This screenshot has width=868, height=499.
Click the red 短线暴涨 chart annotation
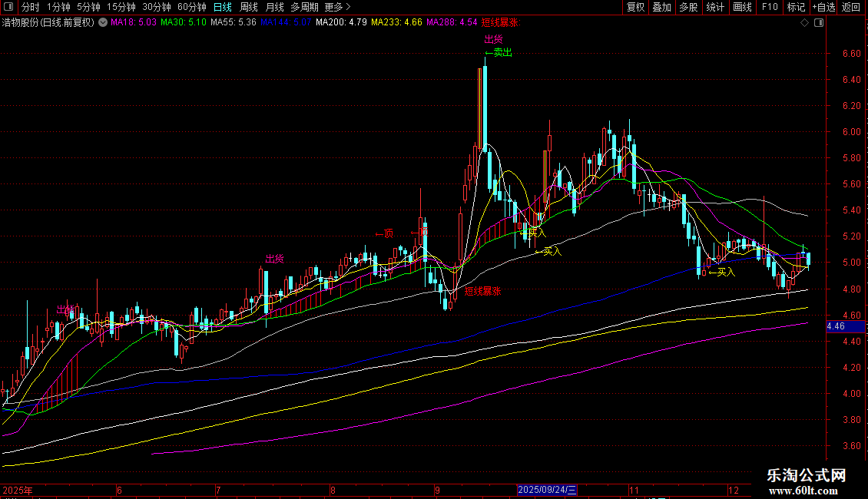482,291
